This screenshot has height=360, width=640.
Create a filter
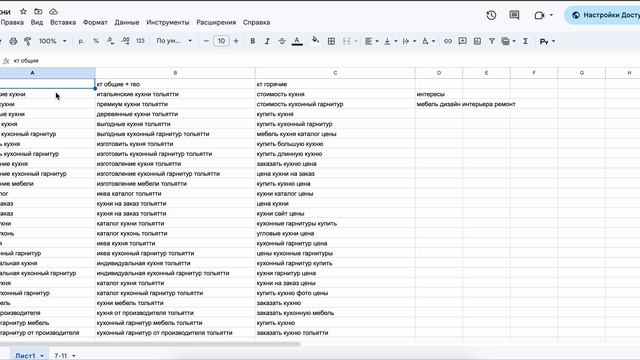[492, 41]
